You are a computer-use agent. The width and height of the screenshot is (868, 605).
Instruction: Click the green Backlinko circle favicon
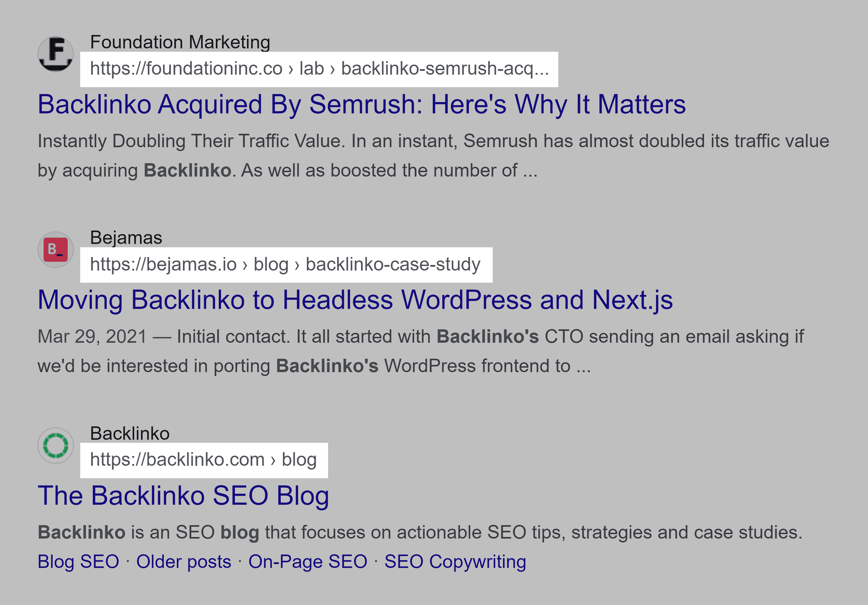(x=56, y=446)
